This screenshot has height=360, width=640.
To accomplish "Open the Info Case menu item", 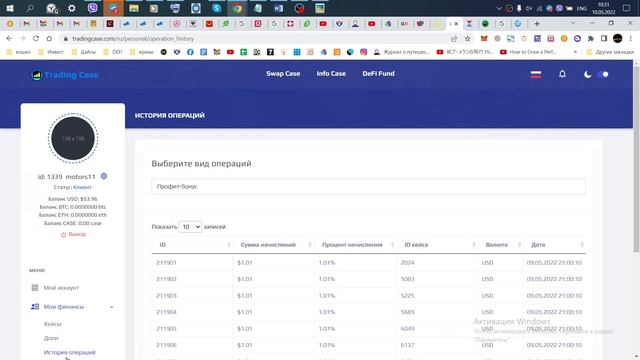I will pos(331,74).
